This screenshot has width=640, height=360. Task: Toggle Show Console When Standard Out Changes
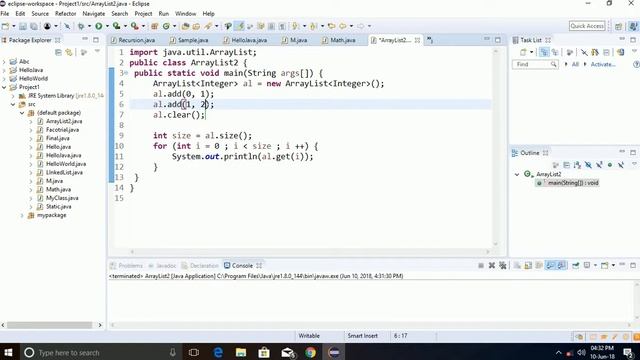pos(550,265)
